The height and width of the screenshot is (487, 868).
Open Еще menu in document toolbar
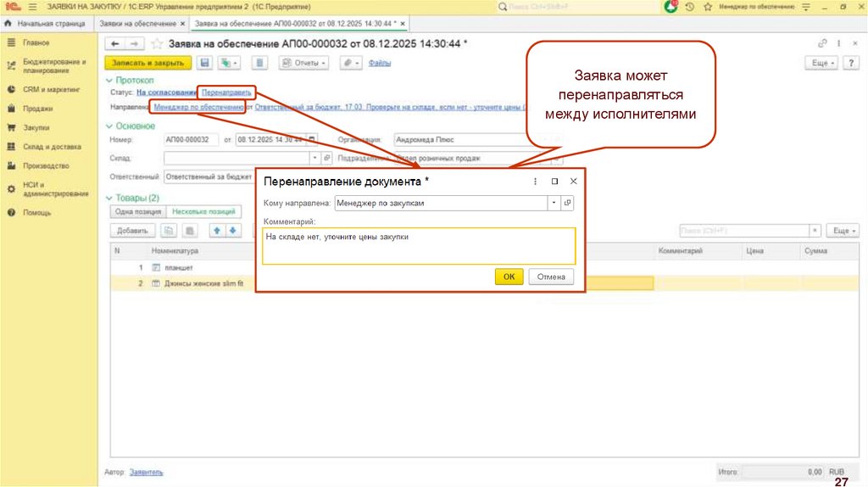pos(821,63)
